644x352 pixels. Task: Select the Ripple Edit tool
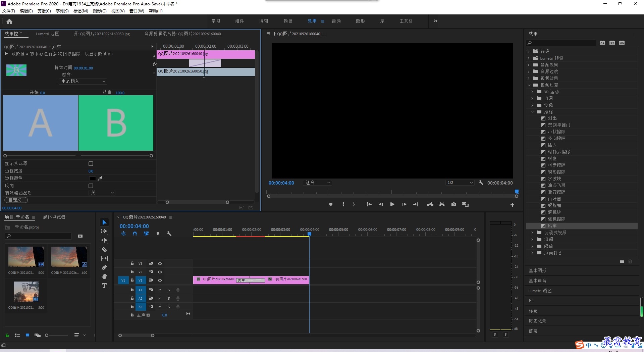[104, 240]
